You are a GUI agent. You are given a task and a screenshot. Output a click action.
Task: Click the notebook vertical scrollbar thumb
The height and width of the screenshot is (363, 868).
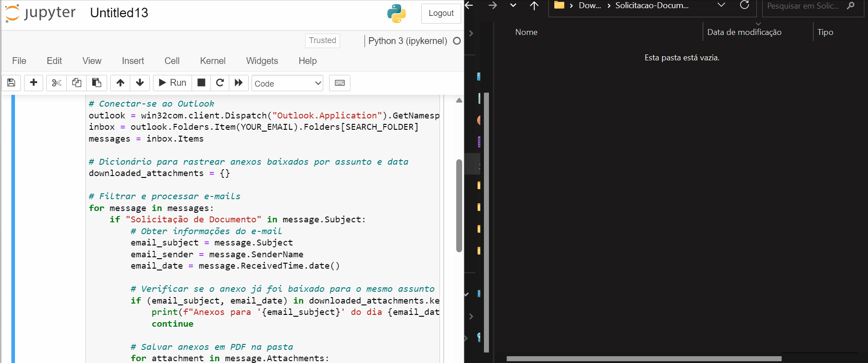click(x=459, y=206)
